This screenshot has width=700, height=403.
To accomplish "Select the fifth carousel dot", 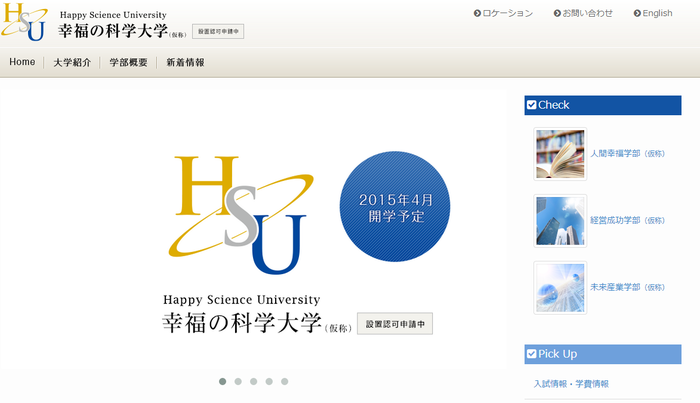I will (x=284, y=382).
